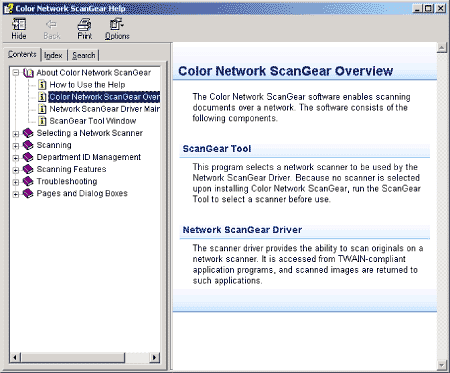Click the Back arrow toolbar icon

pyautogui.click(x=51, y=24)
